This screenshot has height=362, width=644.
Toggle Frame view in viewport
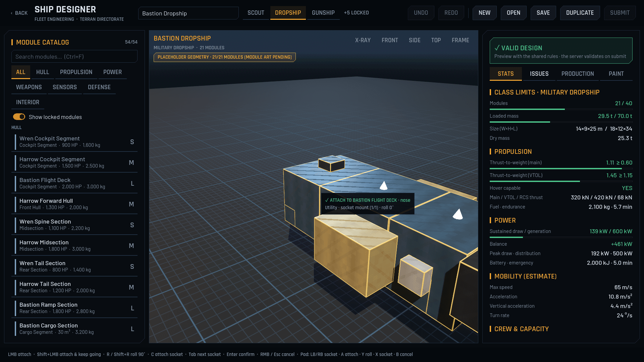point(460,40)
